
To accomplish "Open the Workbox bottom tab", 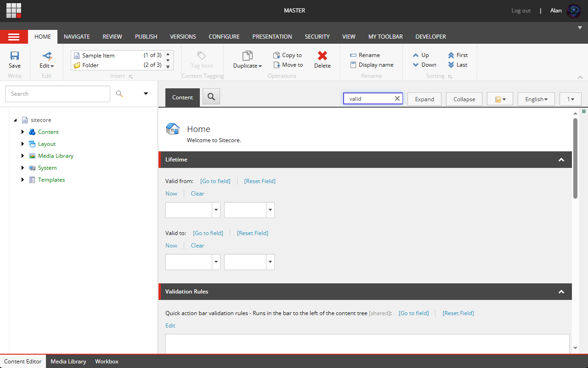I will [107, 362].
